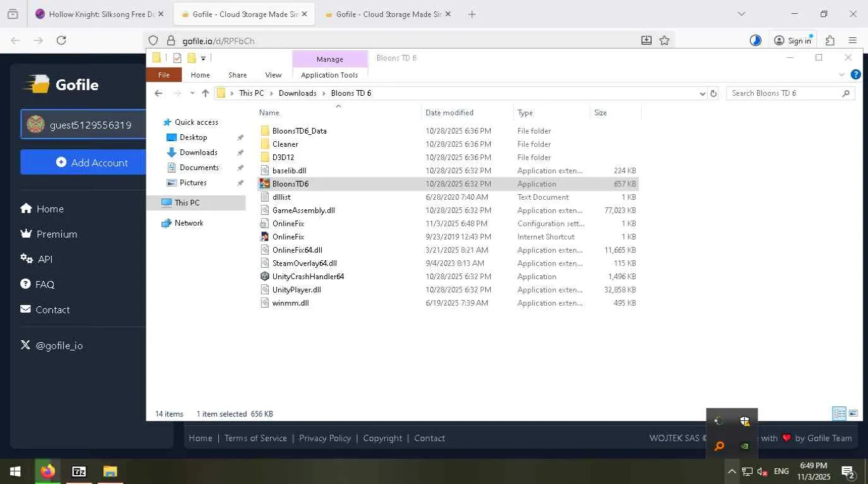The width and height of the screenshot is (868, 484).
Task: Go to Premium in the Gofile sidebar
Action: point(49,234)
